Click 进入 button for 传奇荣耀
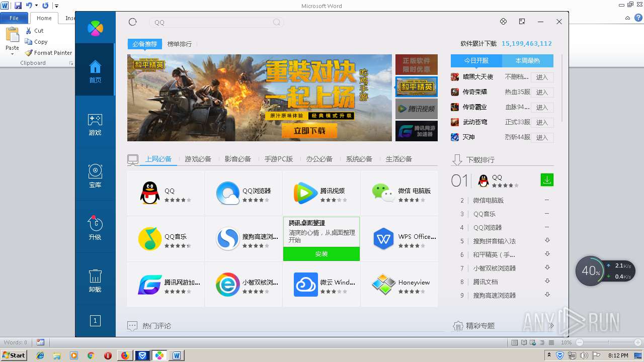644x362 pixels. [542, 93]
